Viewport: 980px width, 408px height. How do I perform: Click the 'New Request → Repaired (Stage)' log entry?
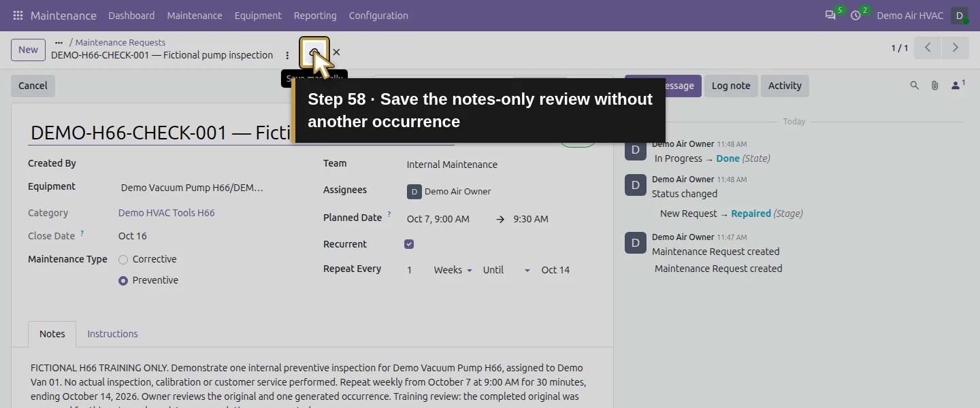(732, 214)
